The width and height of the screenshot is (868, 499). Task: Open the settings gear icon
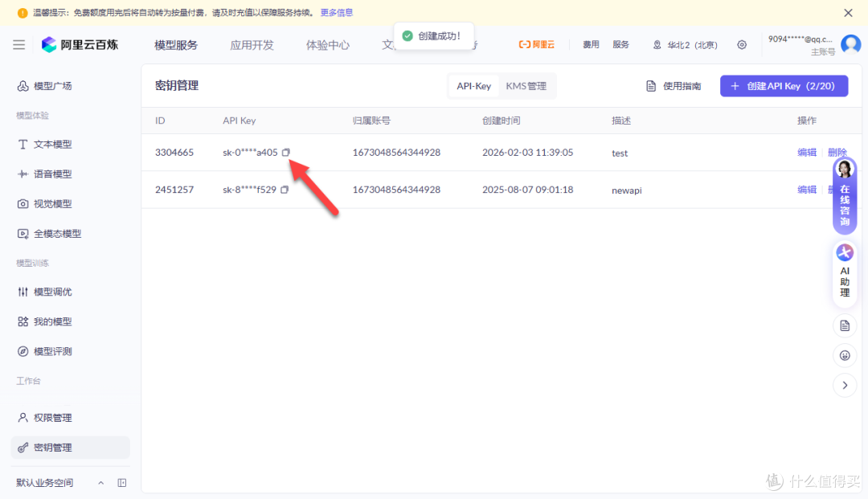[x=742, y=45]
